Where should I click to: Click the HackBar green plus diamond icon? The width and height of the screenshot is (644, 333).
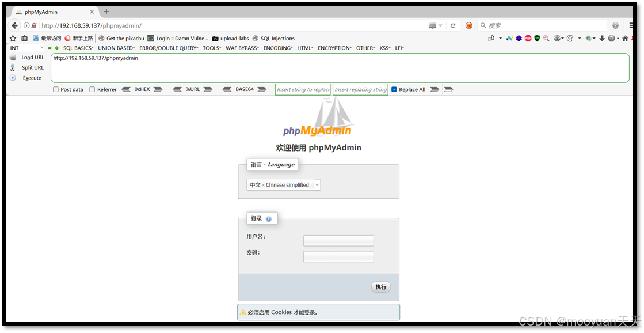(56, 48)
